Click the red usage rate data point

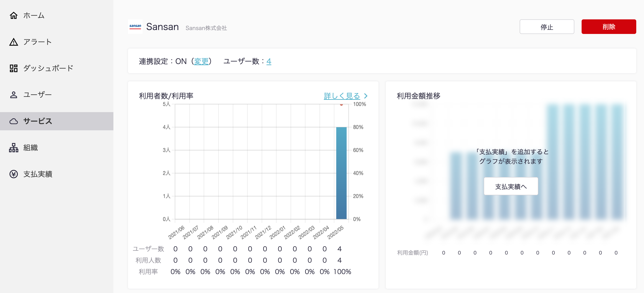tap(341, 105)
